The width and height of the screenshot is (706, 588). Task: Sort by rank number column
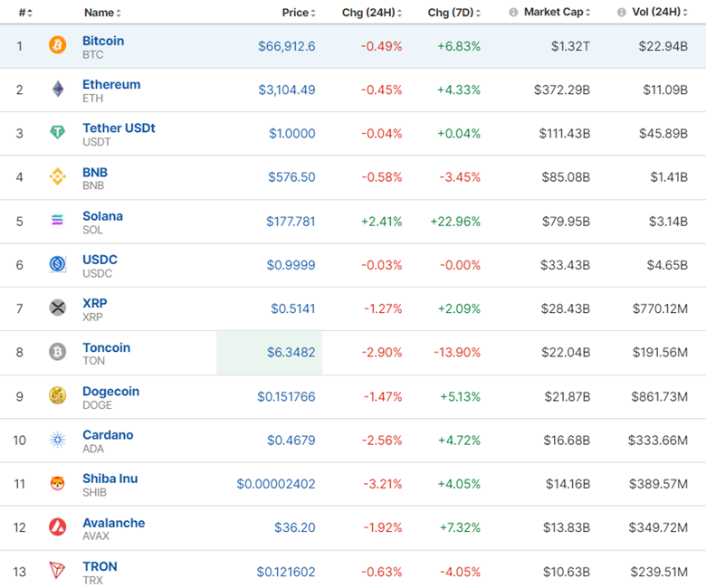coord(25,13)
